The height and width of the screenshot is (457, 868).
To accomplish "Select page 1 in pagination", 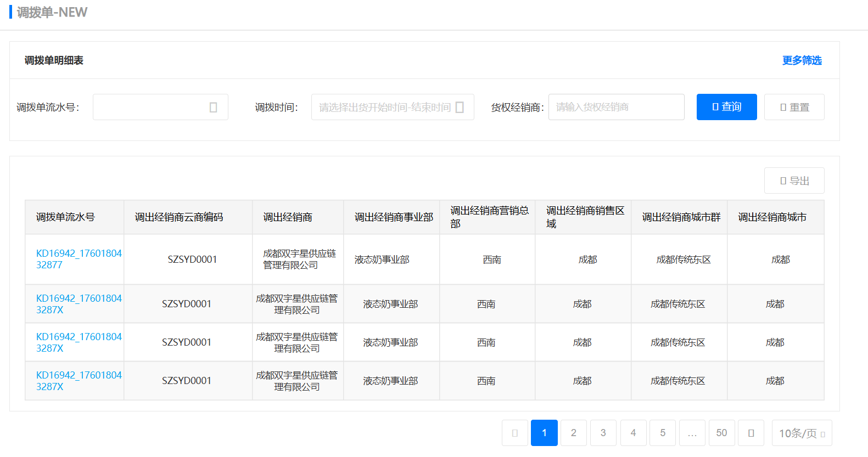I will pos(544,433).
